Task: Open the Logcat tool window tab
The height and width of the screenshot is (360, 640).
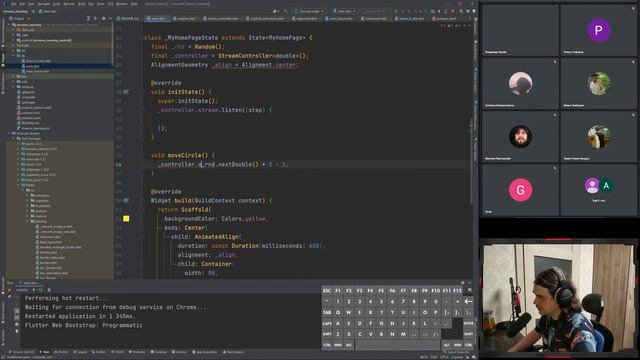Action: tap(81, 352)
